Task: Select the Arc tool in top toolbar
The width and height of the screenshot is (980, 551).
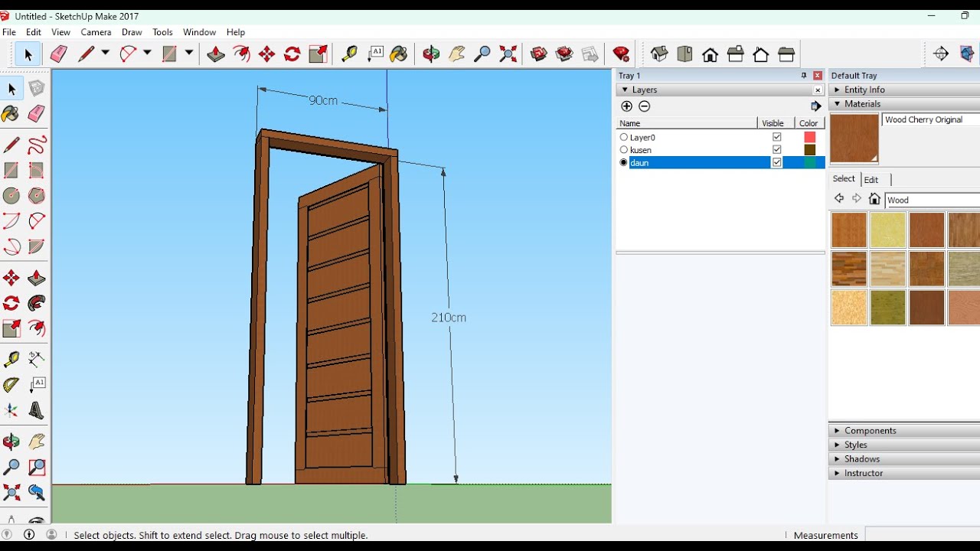Action: 128,54
